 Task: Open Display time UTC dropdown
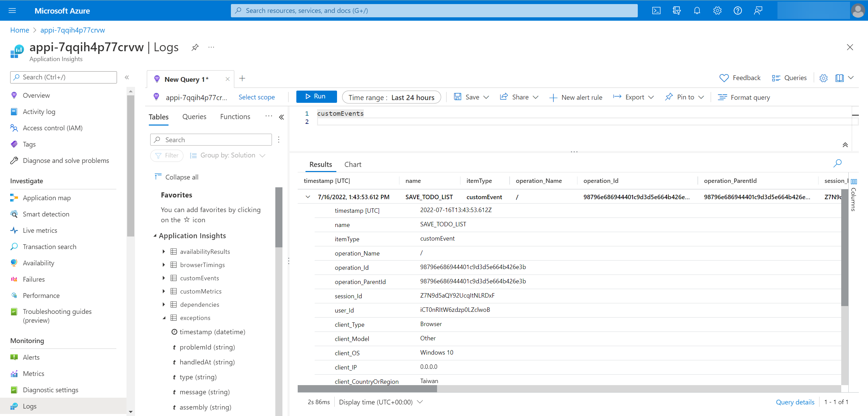coord(381,402)
